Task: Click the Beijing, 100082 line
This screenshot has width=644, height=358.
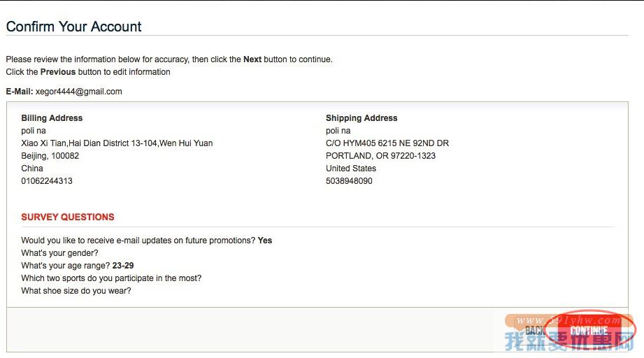Action: click(x=50, y=156)
